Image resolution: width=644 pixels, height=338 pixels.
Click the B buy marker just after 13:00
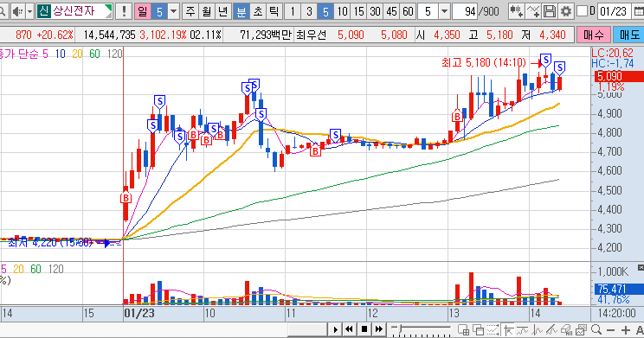457,117
